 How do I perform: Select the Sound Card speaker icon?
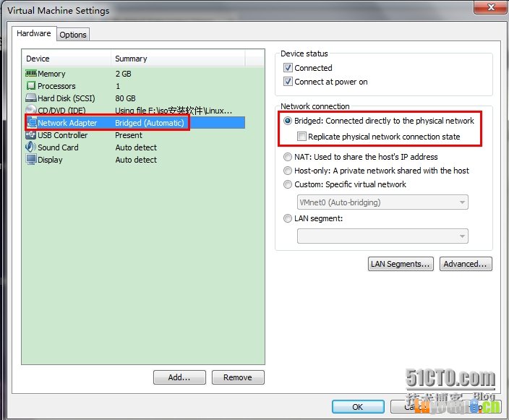pyautogui.click(x=31, y=147)
